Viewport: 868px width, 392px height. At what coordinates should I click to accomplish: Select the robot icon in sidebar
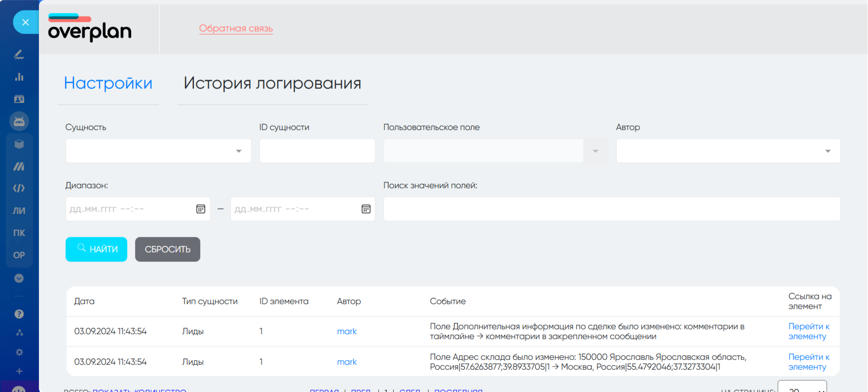click(x=19, y=121)
